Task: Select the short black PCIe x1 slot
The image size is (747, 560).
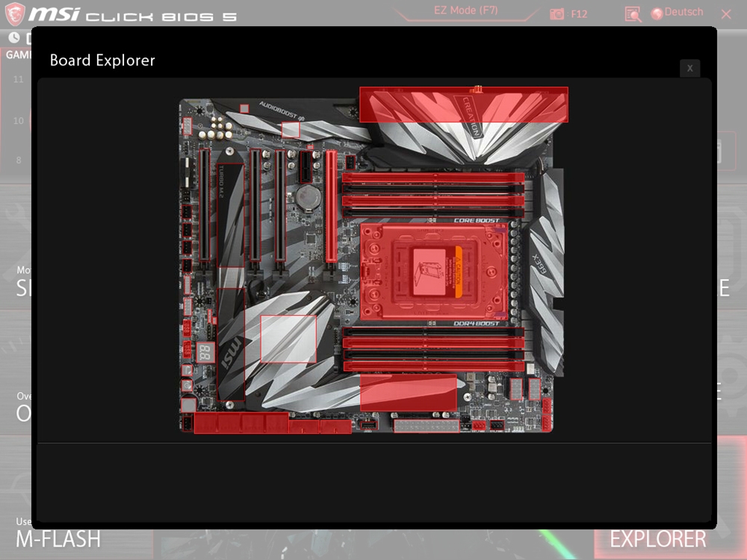Action: click(306, 167)
